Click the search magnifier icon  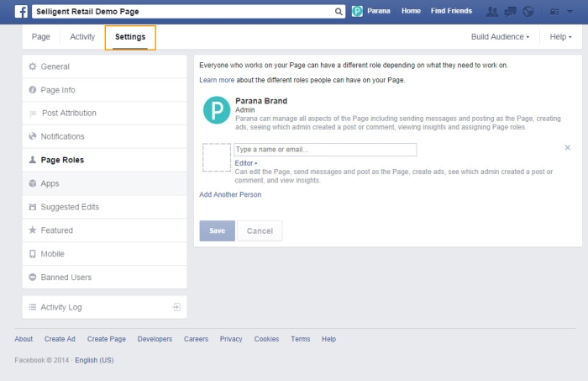pyautogui.click(x=339, y=12)
